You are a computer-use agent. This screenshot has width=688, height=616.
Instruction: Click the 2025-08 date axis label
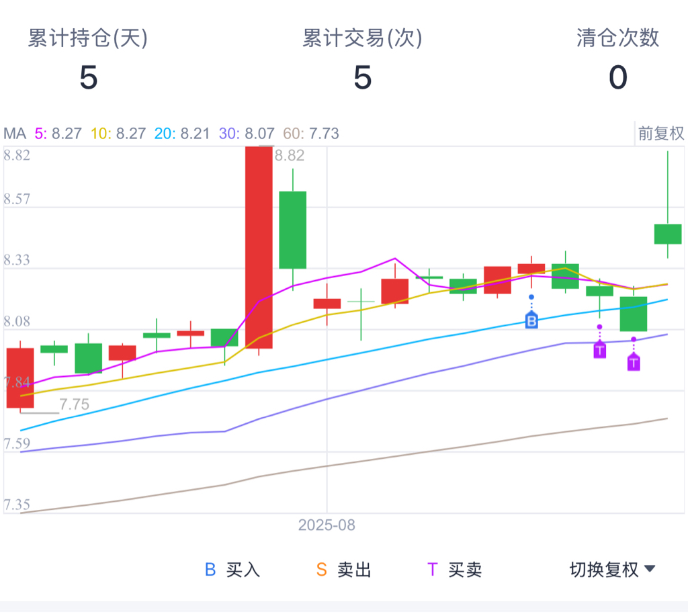(327, 525)
